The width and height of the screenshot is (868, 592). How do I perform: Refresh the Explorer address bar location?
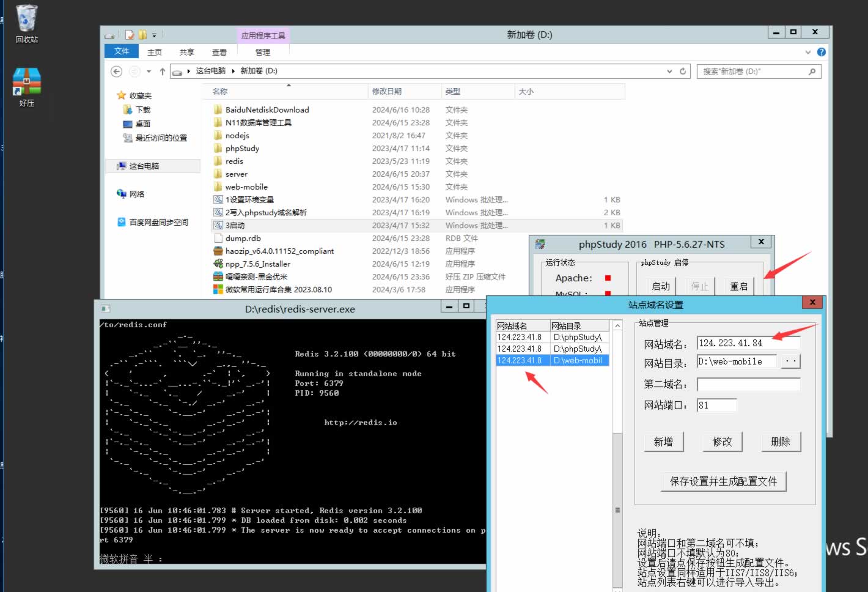pos(683,72)
